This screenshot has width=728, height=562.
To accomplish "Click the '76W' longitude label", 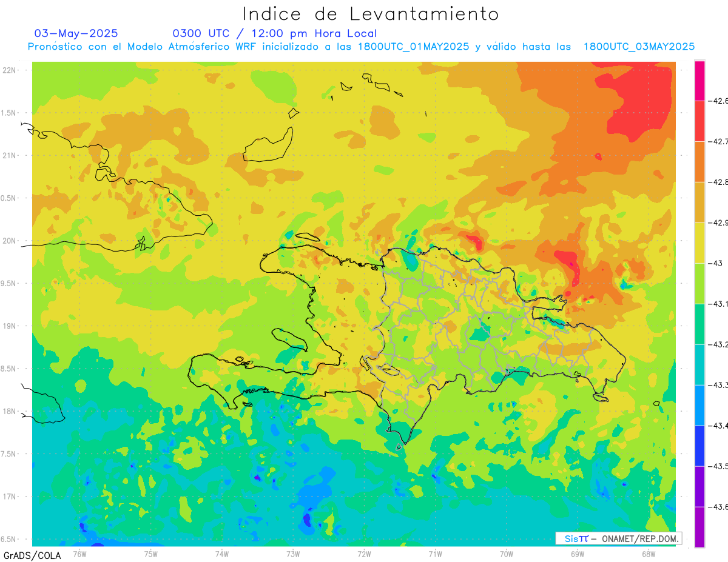I will (79, 554).
